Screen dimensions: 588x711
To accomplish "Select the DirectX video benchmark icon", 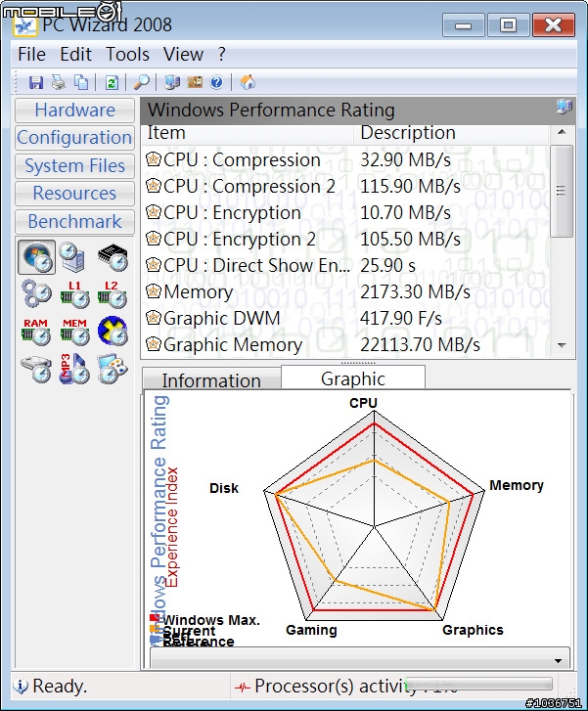I will click(x=113, y=331).
